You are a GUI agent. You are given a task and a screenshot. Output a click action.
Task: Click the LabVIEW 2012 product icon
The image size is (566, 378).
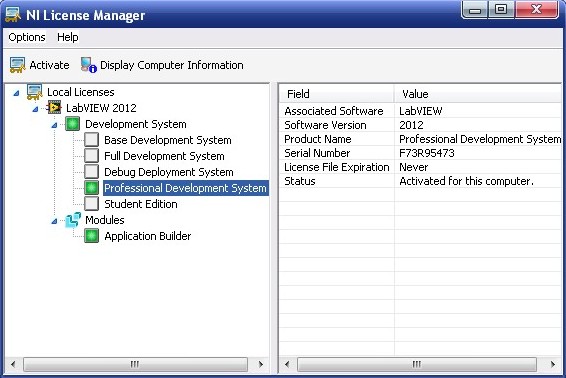coord(54,108)
